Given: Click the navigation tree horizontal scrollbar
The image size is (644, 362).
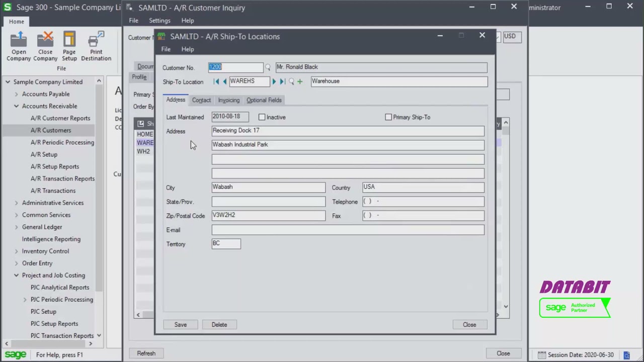Looking at the screenshot, I should pyautogui.click(x=49, y=343).
